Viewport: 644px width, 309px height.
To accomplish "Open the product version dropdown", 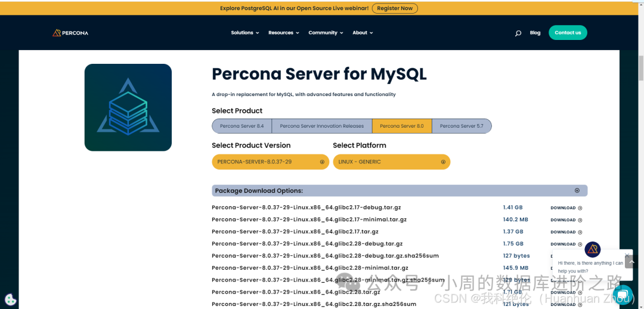I will (x=270, y=162).
